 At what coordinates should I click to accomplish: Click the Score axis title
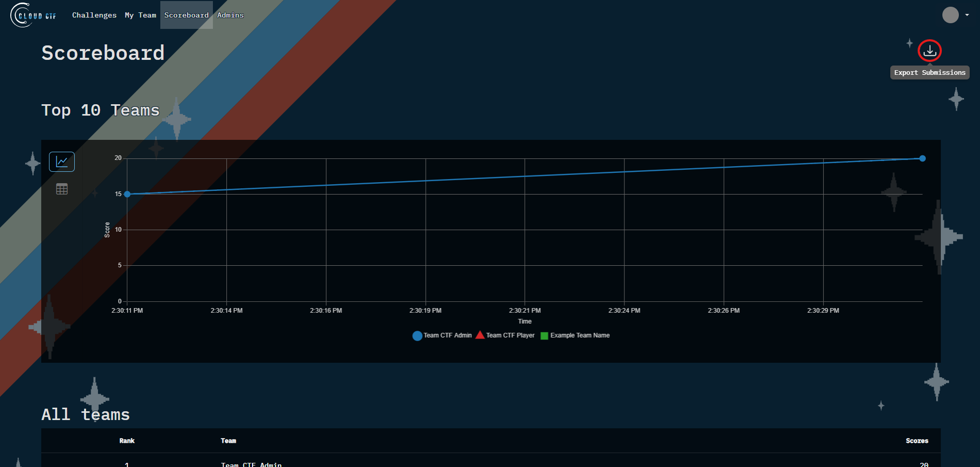[107, 230]
